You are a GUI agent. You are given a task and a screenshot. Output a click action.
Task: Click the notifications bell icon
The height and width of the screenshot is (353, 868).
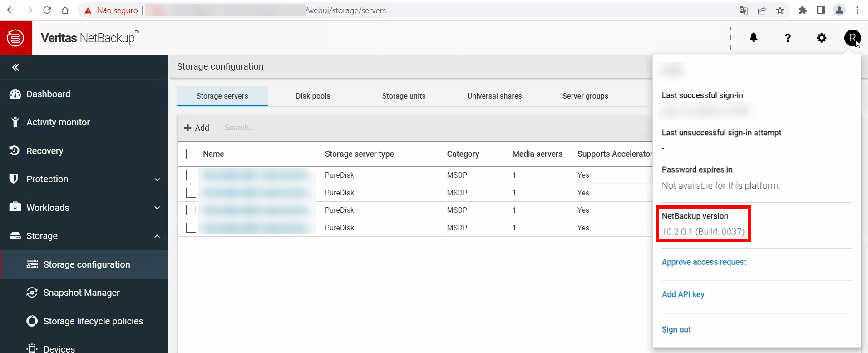[x=753, y=38]
